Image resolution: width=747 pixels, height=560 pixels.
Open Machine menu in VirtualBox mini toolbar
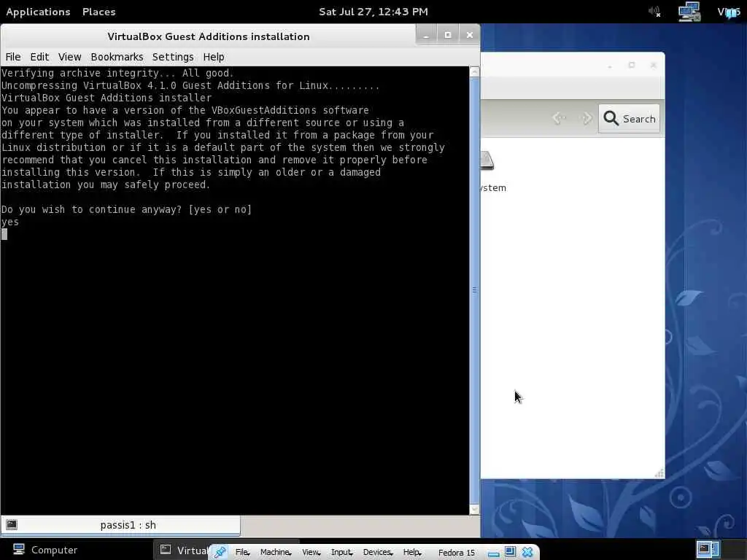(275, 553)
